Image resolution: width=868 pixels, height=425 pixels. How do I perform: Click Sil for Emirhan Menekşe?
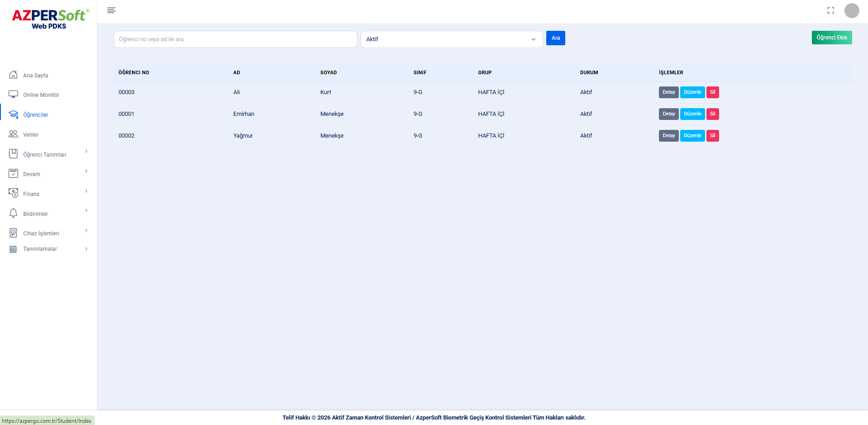[x=712, y=114]
